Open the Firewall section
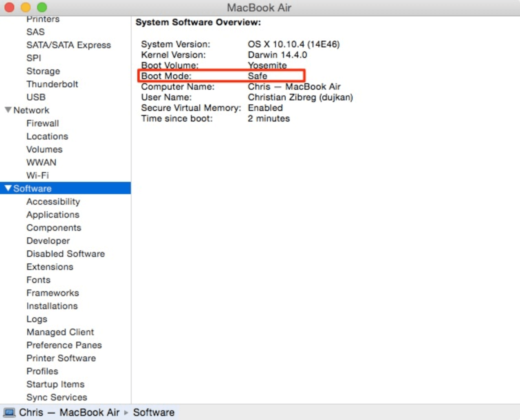This screenshot has width=520, height=420. 42,123
